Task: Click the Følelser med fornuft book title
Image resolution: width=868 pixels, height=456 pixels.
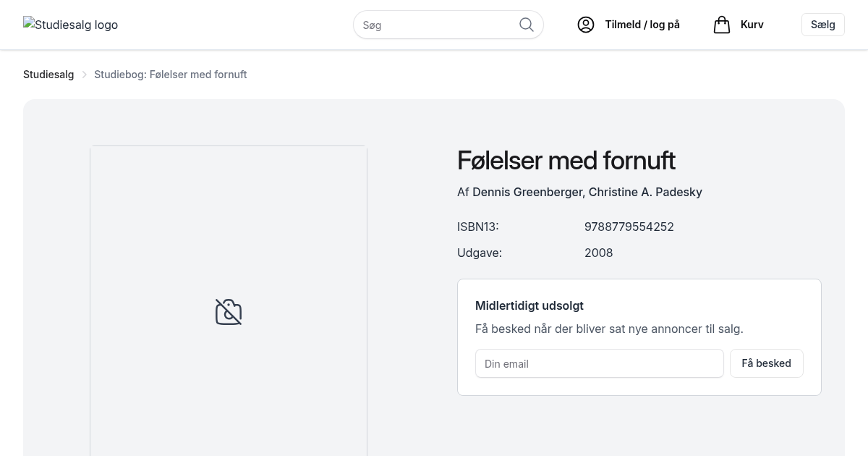Action: (x=566, y=160)
